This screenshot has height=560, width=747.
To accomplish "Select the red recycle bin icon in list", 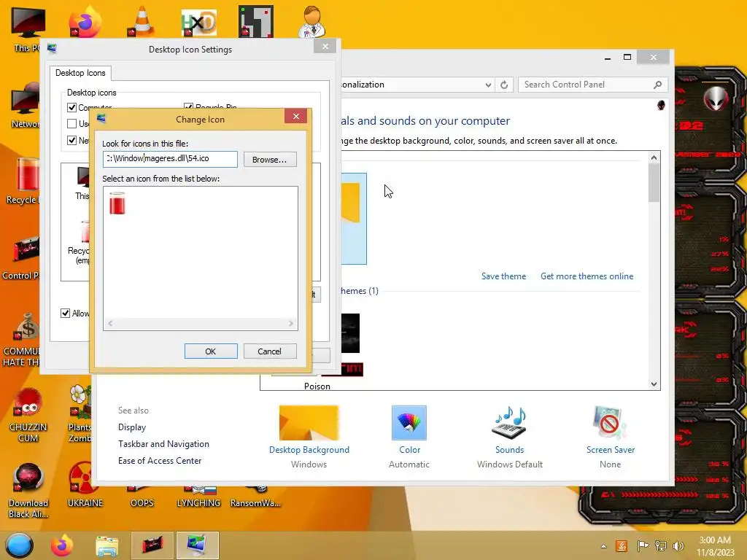I will click(x=117, y=203).
